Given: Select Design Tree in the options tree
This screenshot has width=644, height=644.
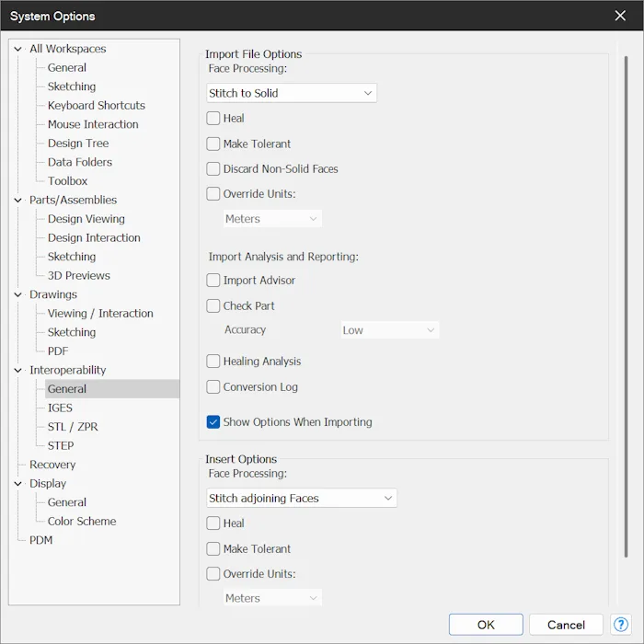Looking at the screenshot, I should point(78,143).
